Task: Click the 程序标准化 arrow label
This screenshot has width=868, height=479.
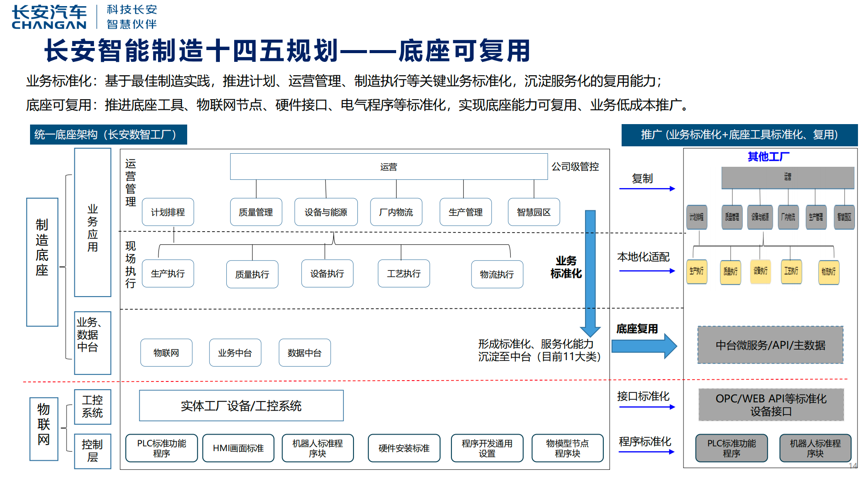Action: 645,442
